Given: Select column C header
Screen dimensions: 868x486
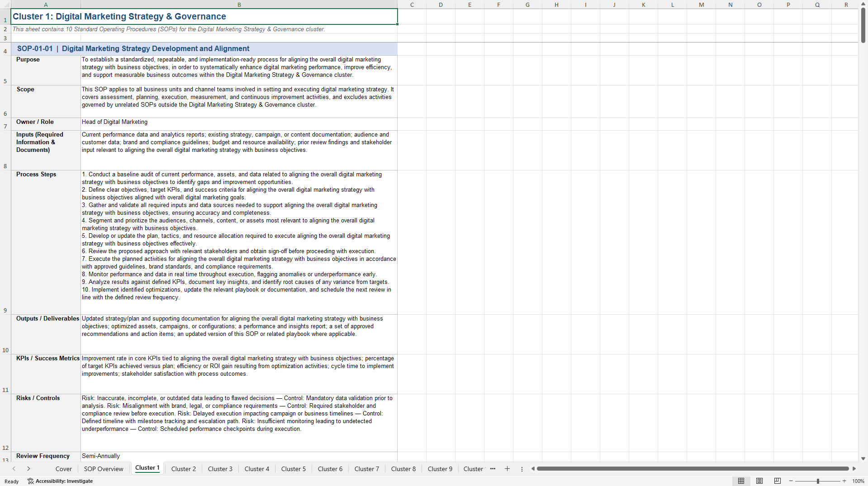Looking at the screenshot, I should coord(412,5).
